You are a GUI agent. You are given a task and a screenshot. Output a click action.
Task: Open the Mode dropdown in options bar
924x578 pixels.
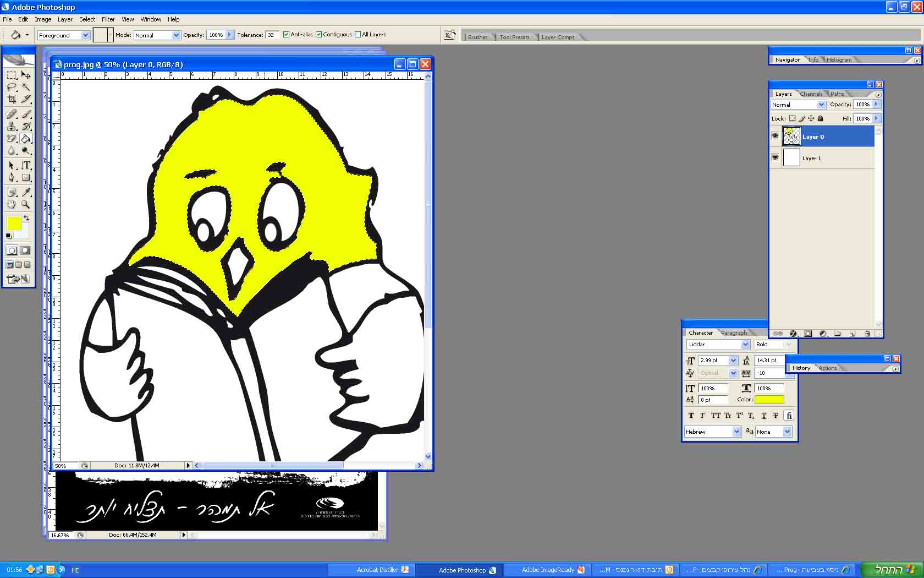[176, 35]
